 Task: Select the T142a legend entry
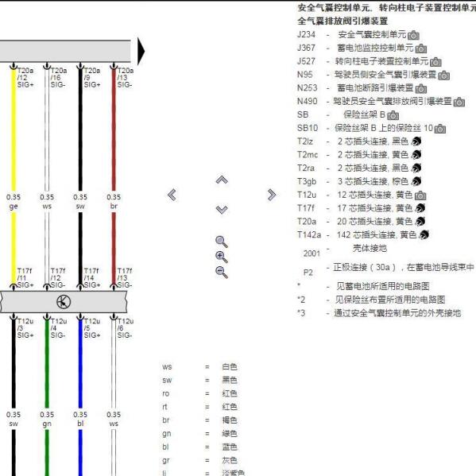[x=363, y=234]
